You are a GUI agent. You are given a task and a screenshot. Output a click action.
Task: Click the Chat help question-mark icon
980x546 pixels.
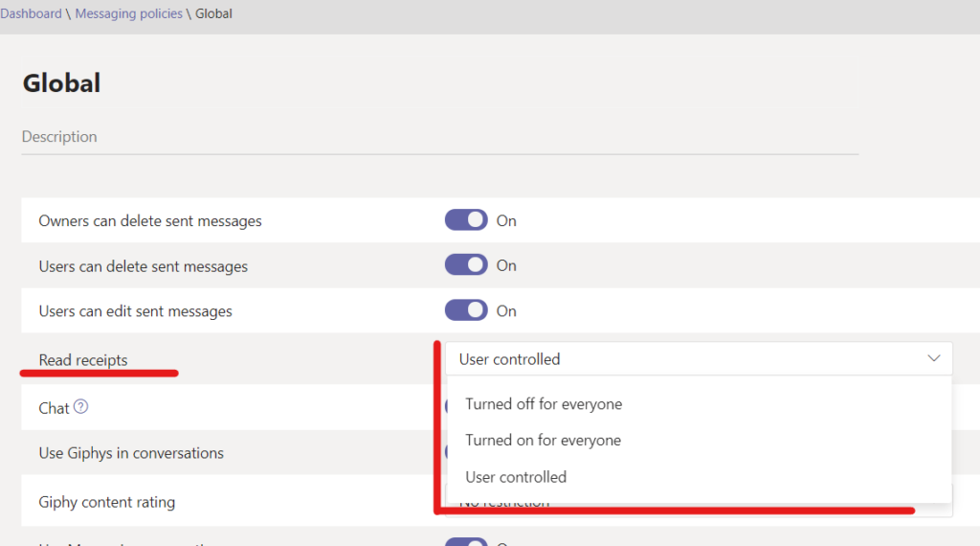click(80, 406)
